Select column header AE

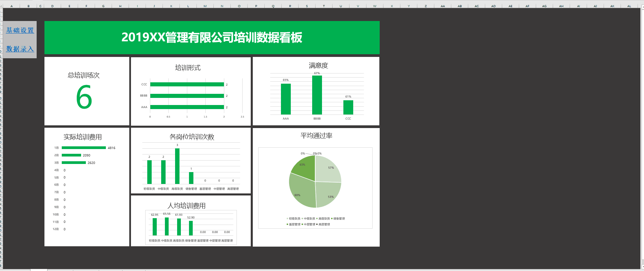click(510, 6)
